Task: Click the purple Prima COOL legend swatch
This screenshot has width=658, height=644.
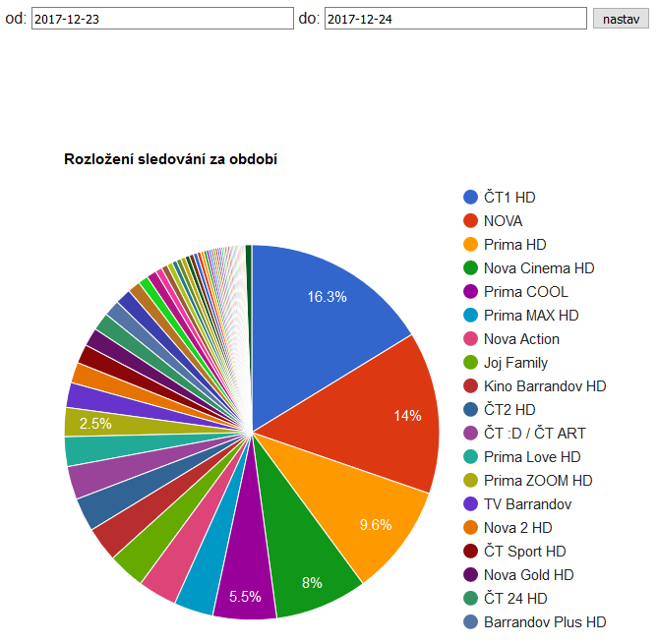Action: [470, 292]
